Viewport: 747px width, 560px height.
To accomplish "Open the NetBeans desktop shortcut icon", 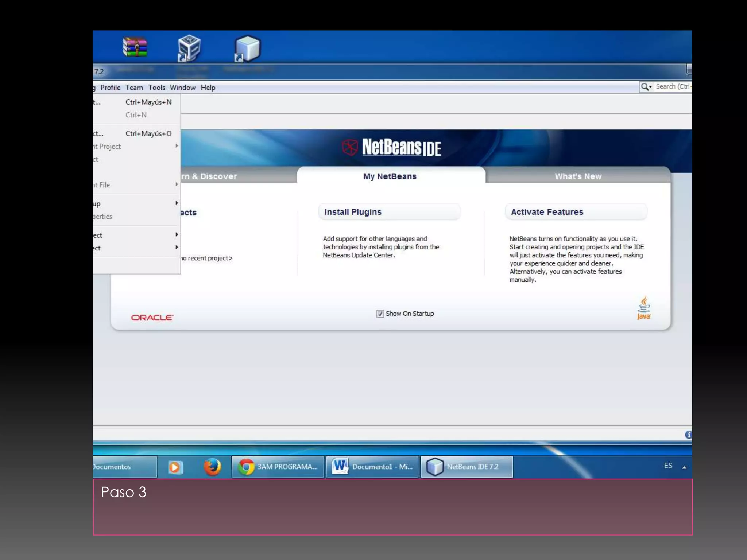I will [x=248, y=48].
